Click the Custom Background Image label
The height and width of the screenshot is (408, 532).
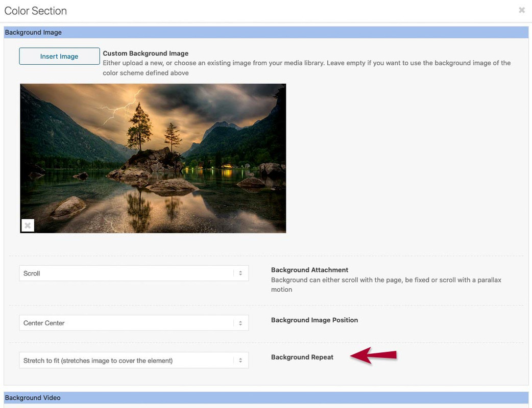point(146,53)
